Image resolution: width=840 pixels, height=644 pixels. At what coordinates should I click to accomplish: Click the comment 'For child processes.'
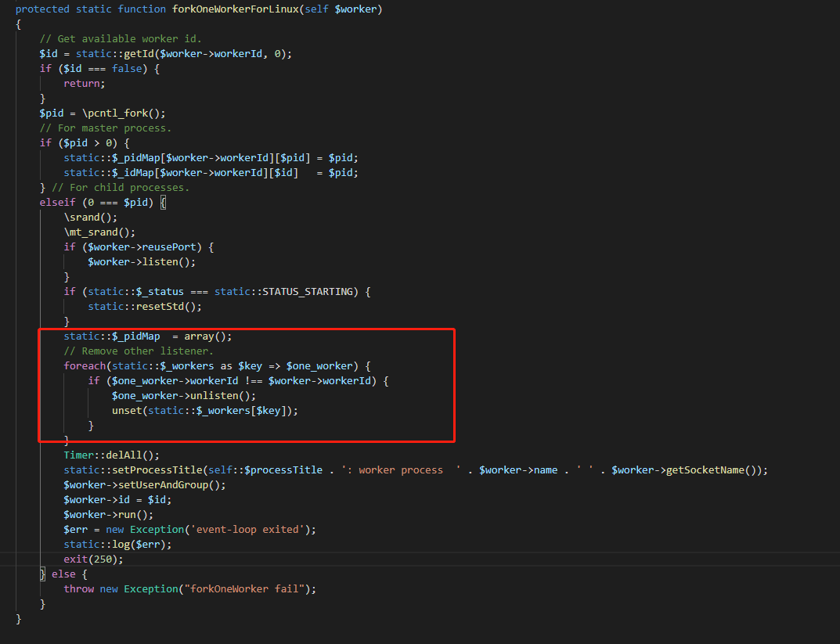point(121,187)
